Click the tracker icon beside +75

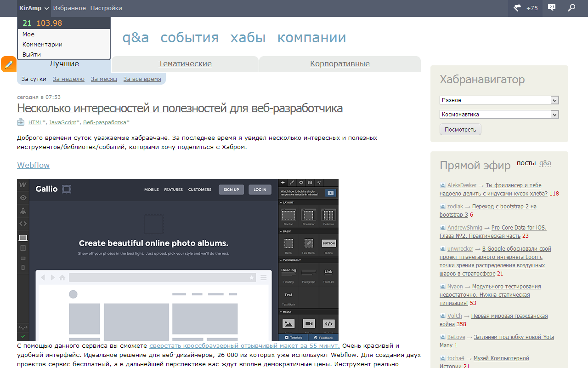(518, 8)
